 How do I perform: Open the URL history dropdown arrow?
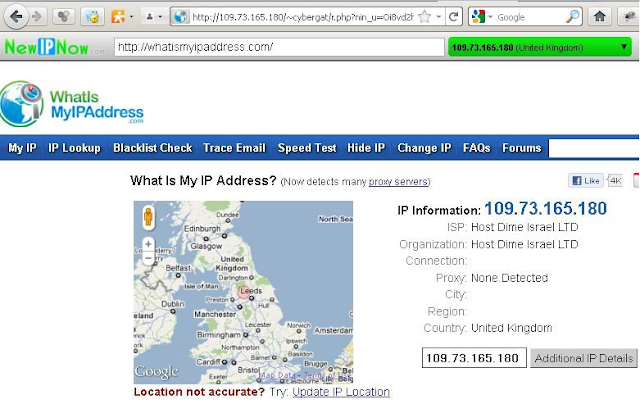pyautogui.click(x=439, y=17)
